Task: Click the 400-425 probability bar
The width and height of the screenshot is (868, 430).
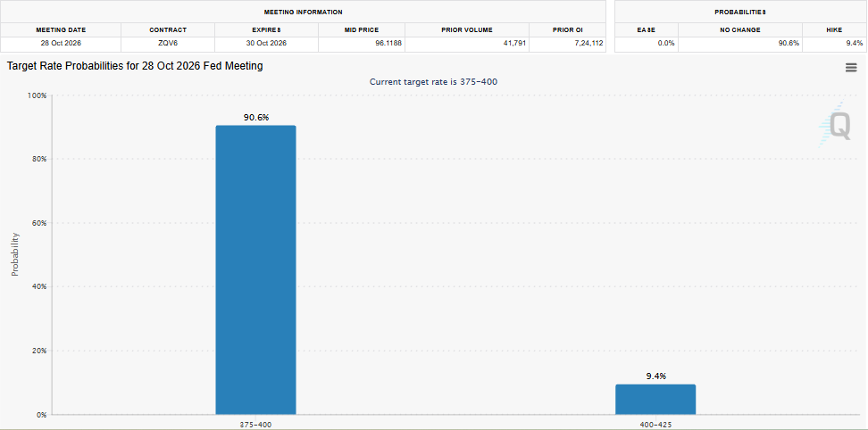Action: [x=655, y=400]
